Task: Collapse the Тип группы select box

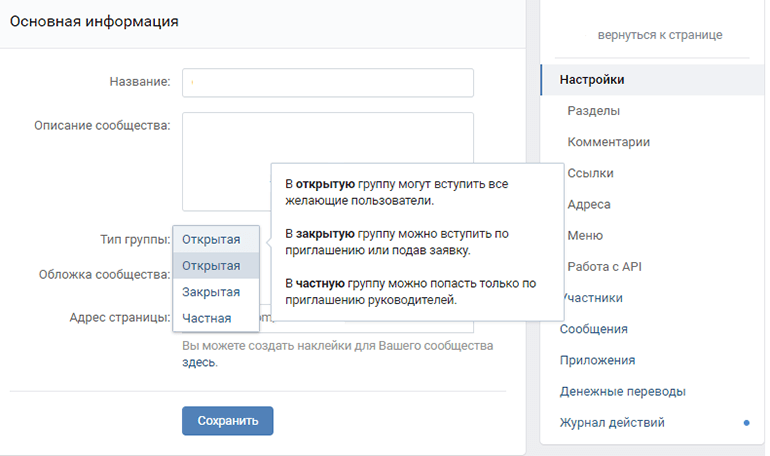Action: 216,240
